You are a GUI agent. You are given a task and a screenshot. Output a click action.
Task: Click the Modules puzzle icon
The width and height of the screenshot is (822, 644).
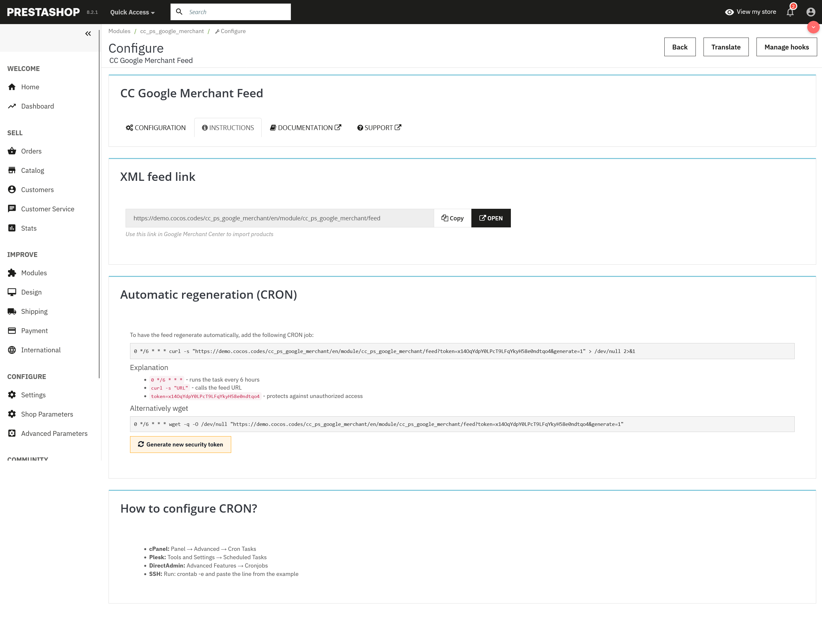click(12, 273)
